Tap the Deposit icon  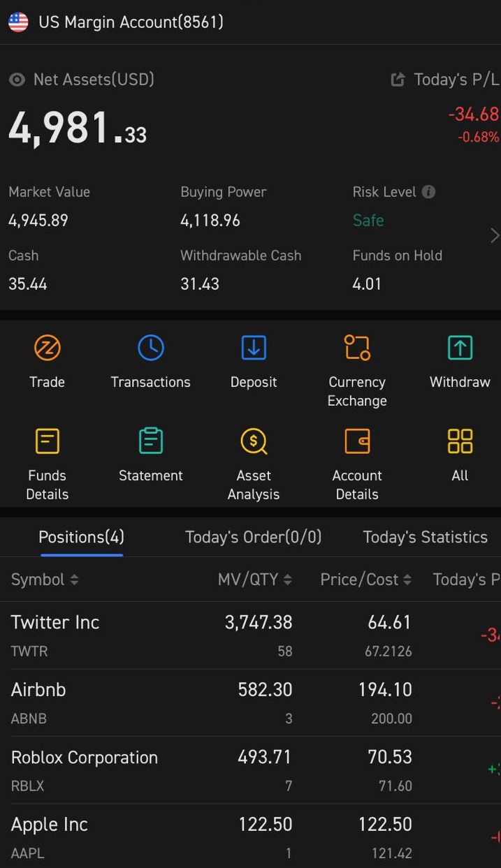pos(254,348)
